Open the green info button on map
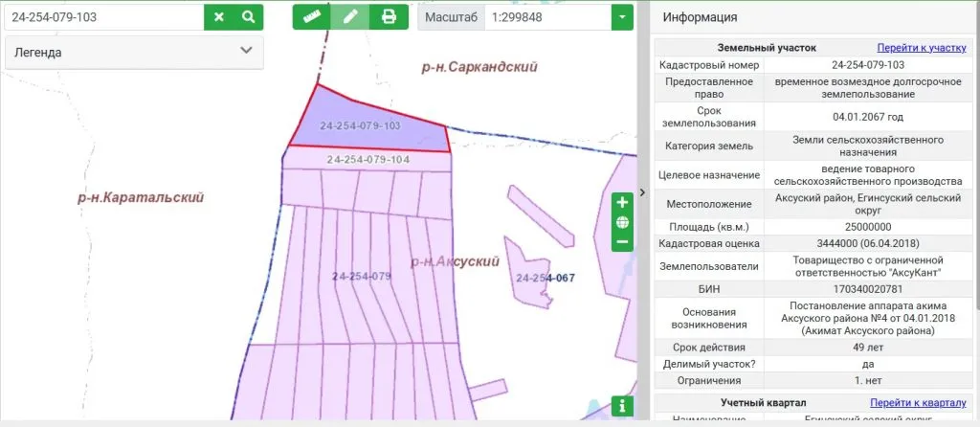The height and width of the screenshot is (427, 980). 622,405
